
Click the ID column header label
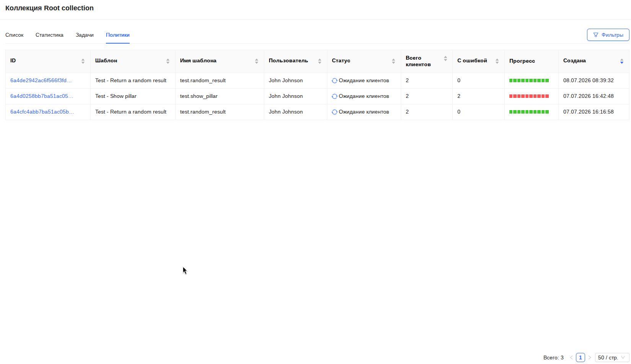coord(13,60)
